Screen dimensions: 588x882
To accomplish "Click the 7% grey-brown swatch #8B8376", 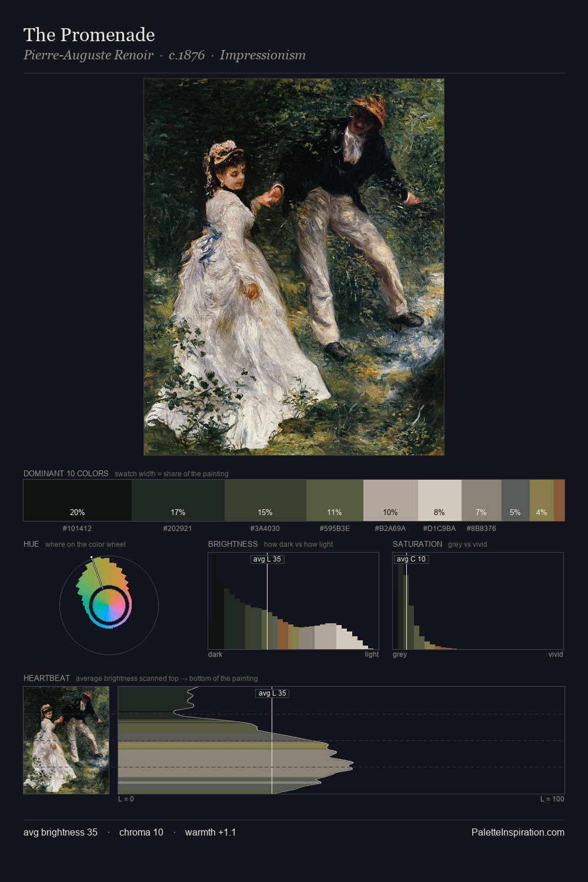I will point(482,500).
